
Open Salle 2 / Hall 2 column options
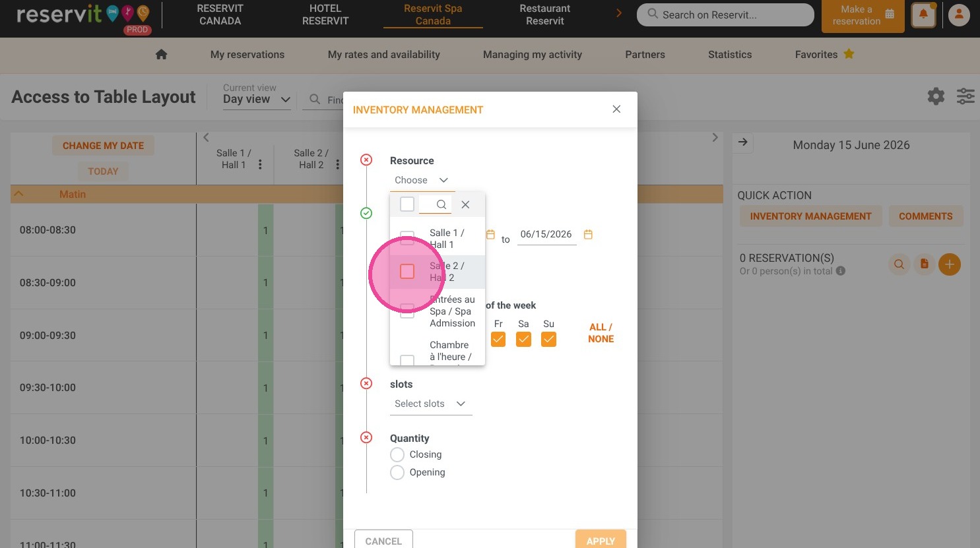click(x=337, y=164)
